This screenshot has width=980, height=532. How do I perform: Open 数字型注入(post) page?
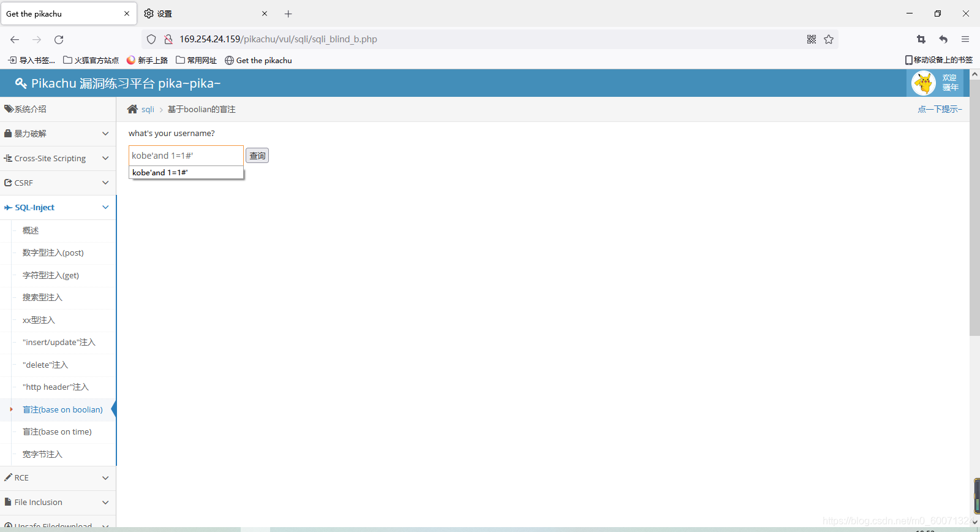coord(53,253)
